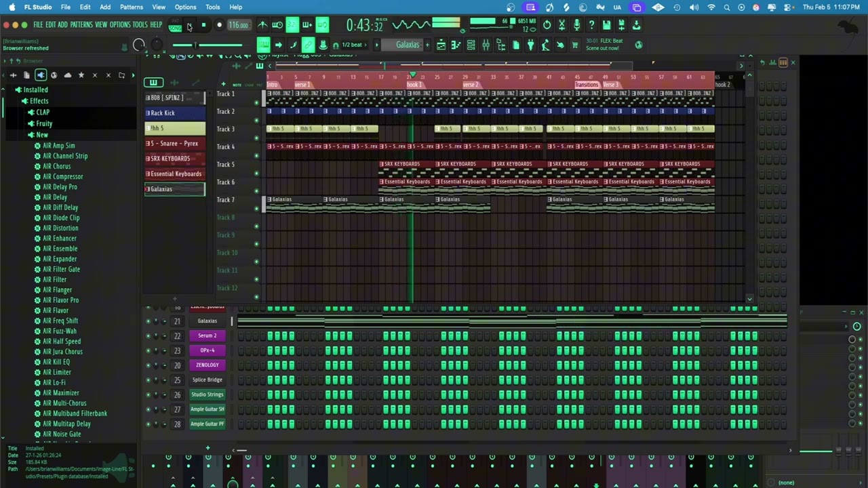Click the undo history circular arrow icon

(547, 25)
